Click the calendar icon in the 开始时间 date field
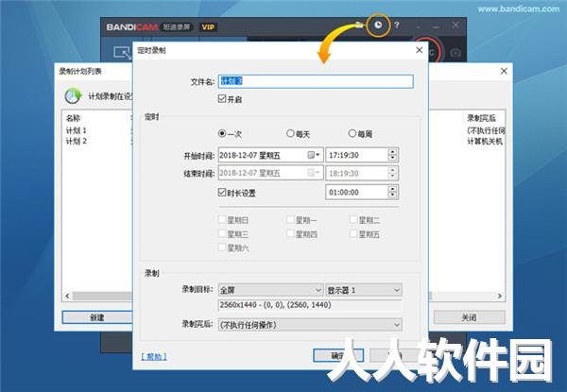The height and width of the screenshot is (392, 567). tap(311, 155)
